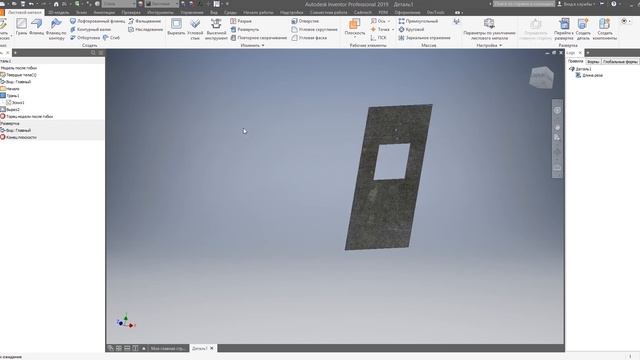
Task: Open the Аннотации ribbon tab
Action: (104, 12)
